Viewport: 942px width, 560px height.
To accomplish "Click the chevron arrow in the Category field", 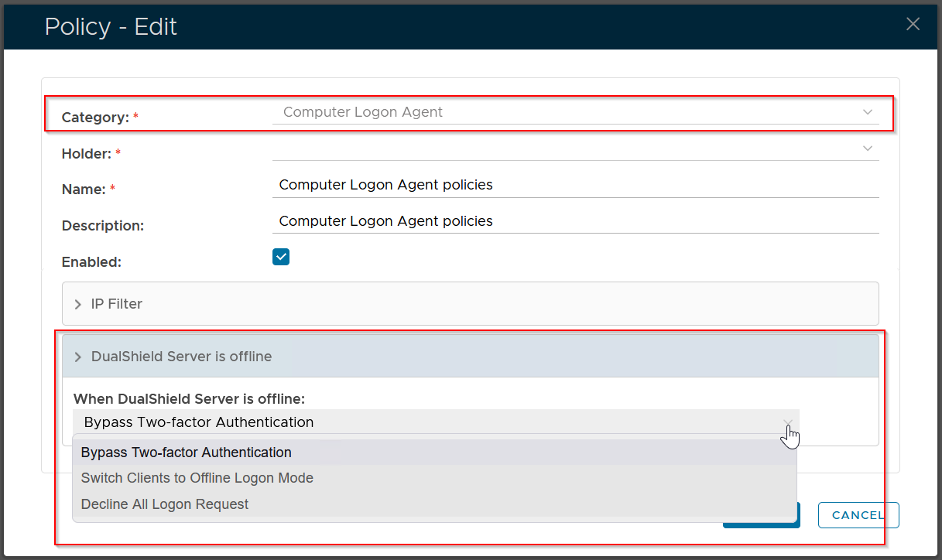I will click(867, 112).
